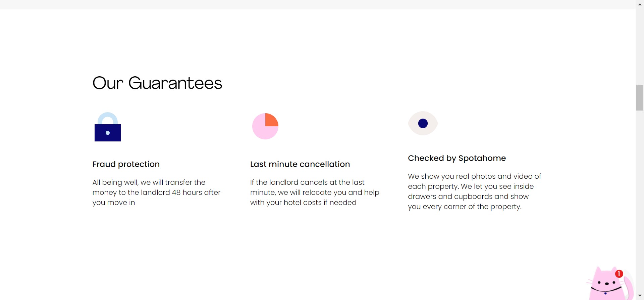Click the text about relocation and hotel costs
This screenshot has width=644, height=300.
(314, 192)
